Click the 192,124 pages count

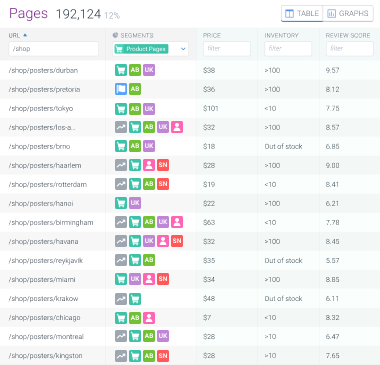78,14
